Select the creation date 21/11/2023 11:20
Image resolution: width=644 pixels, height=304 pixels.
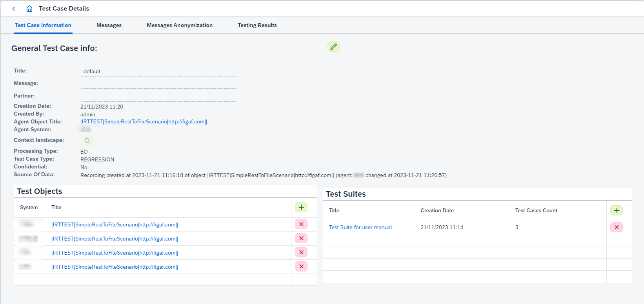point(102,107)
